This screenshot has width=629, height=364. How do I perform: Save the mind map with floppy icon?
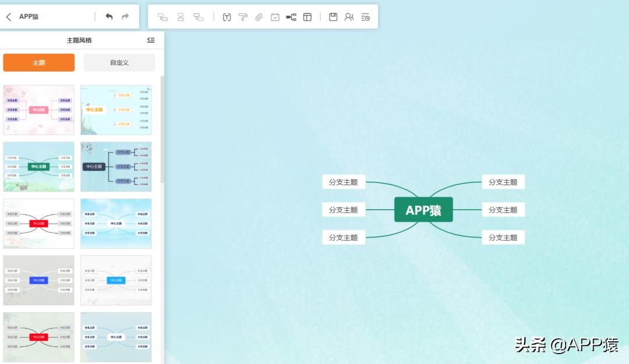pos(333,17)
